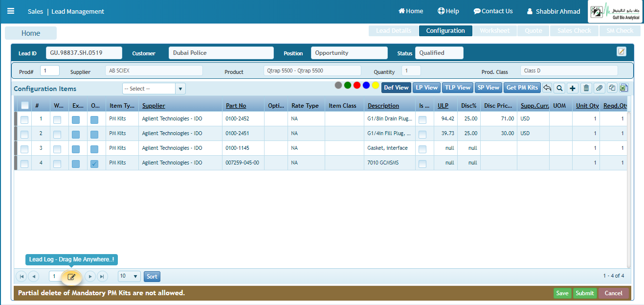Click the blue color circle

click(366, 85)
